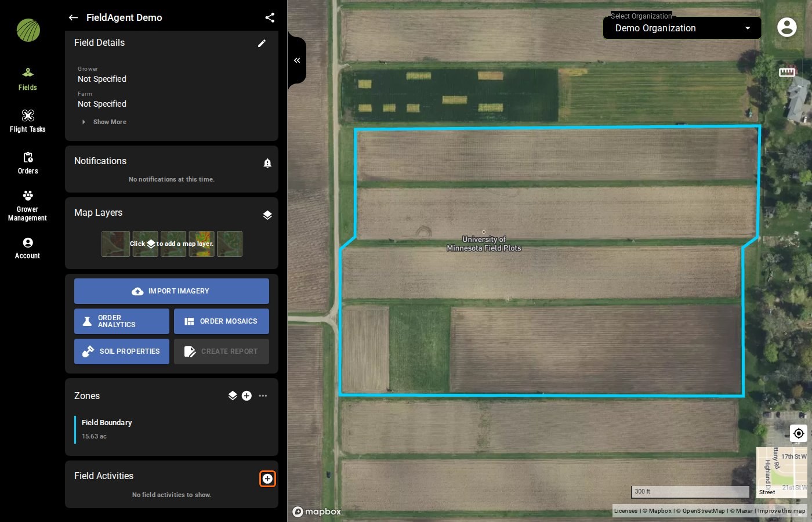Image resolution: width=812 pixels, height=522 pixels.
Task: Click University of Minnesota Field Plots label
Action: 484,244
